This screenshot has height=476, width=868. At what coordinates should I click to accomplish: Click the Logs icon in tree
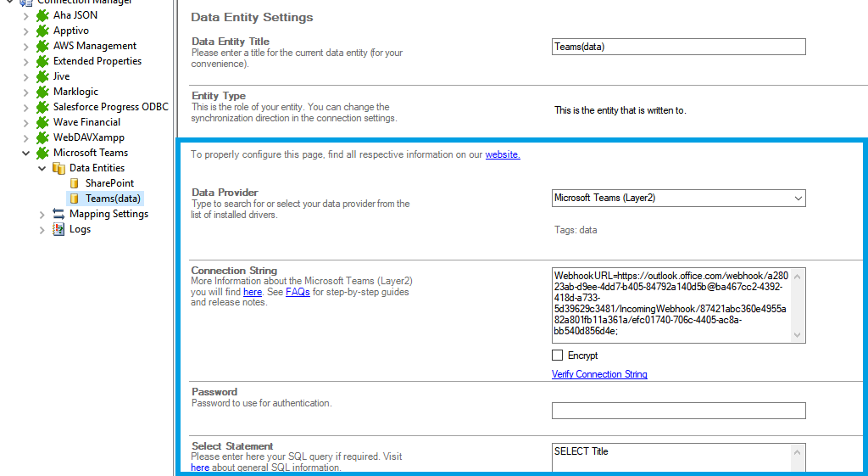(58, 229)
